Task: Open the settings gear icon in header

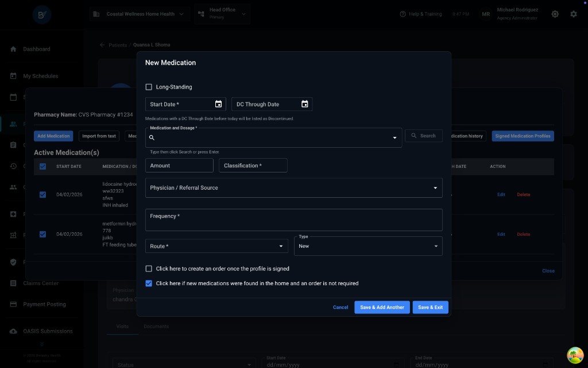Action: tap(574, 14)
